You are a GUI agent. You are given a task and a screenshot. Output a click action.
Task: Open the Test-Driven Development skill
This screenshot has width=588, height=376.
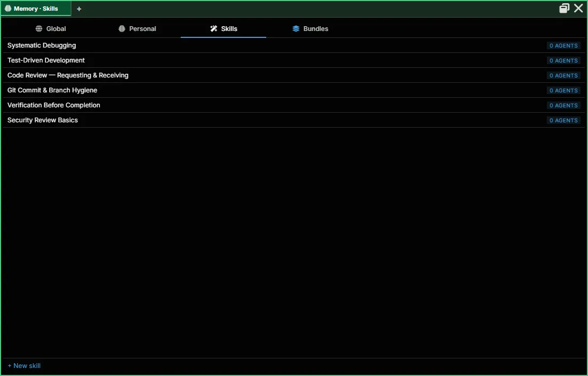pyautogui.click(x=293, y=60)
